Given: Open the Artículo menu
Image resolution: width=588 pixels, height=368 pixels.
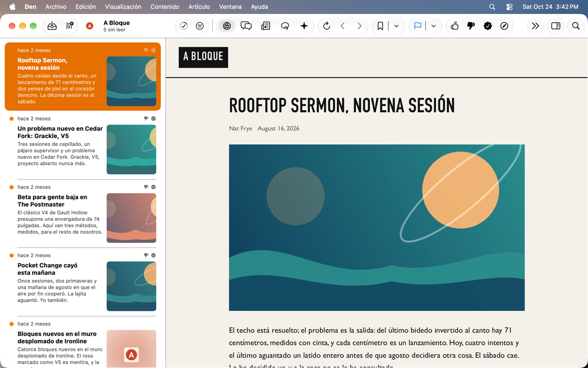Looking at the screenshot, I should [199, 7].
